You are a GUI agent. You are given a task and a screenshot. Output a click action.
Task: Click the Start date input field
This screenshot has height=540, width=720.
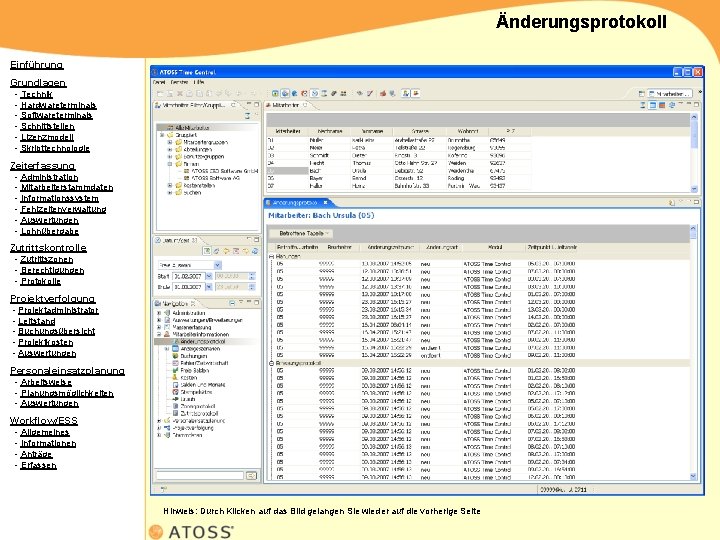pos(188,276)
